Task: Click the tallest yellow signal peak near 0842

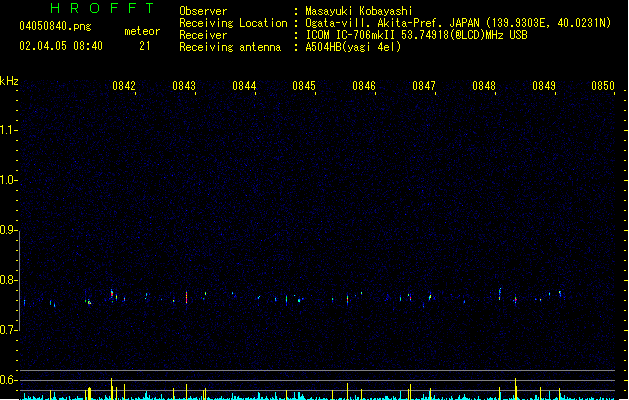Action: [112, 388]
